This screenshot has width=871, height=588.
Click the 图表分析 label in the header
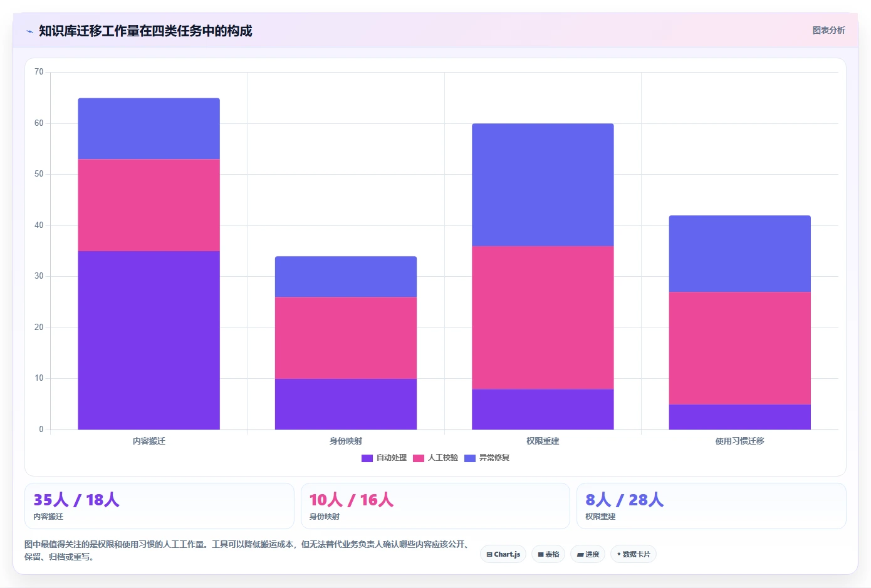828,30
